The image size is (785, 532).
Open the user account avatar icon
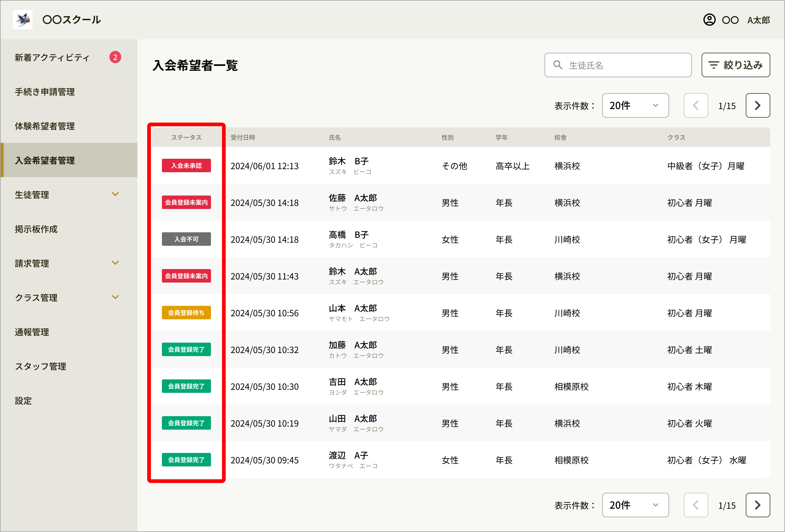coord(709,20)
